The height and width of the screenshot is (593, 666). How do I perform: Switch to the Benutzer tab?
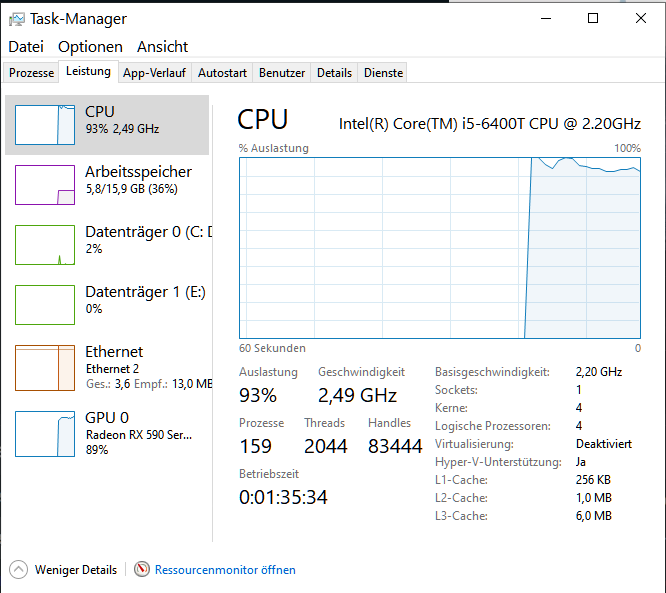tap(281, 73)
